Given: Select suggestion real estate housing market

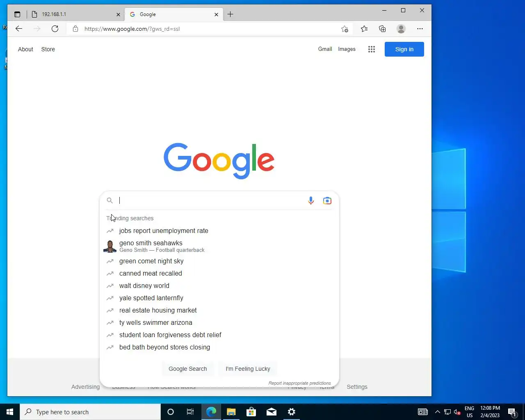Looking at the screenshot, I should pyautogui.click(x=219, y=310).
